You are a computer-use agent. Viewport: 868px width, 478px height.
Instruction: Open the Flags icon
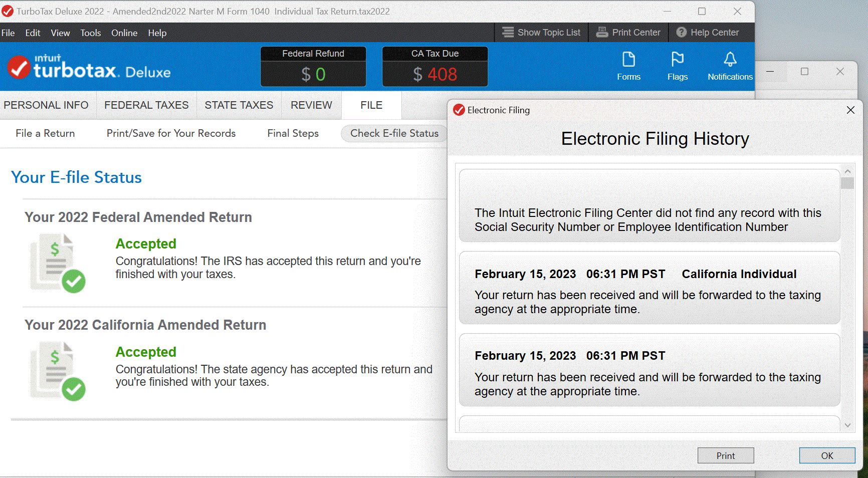pyautogui.click(x=678, y=66)
